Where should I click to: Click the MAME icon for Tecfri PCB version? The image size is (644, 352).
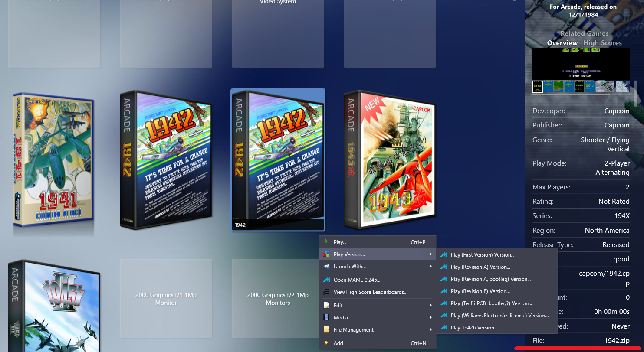click(444, 303)
